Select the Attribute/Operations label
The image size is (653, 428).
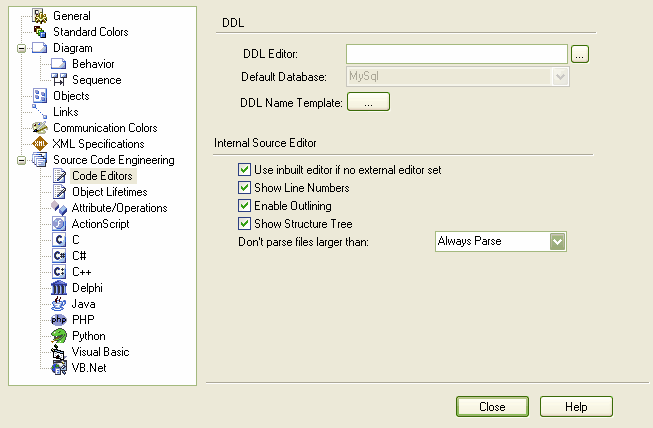pos(120,208)
